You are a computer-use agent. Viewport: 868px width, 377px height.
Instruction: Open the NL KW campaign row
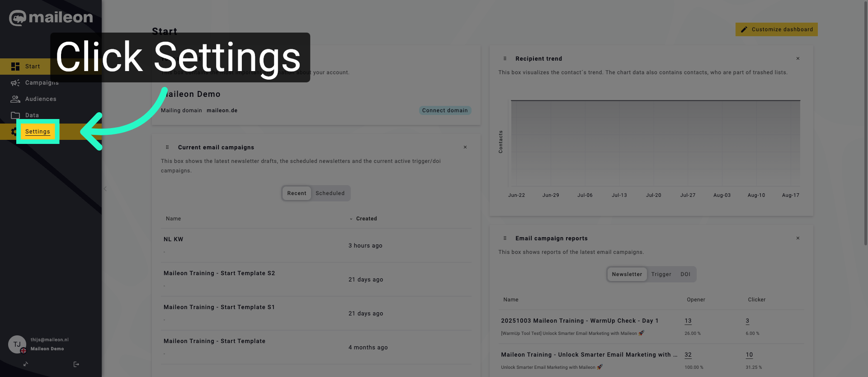pos(316,245)
